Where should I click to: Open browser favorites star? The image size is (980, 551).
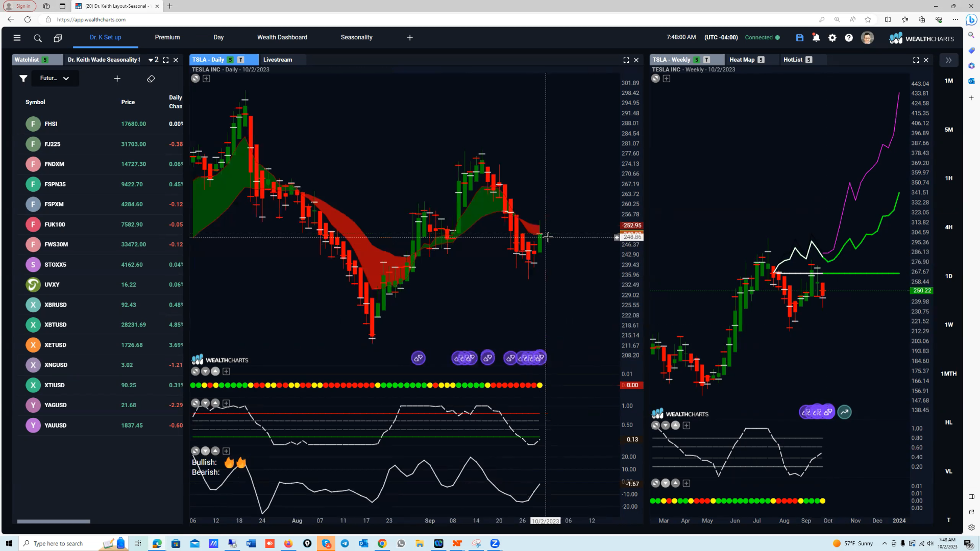pyautogui.click(x=868, y=19)
